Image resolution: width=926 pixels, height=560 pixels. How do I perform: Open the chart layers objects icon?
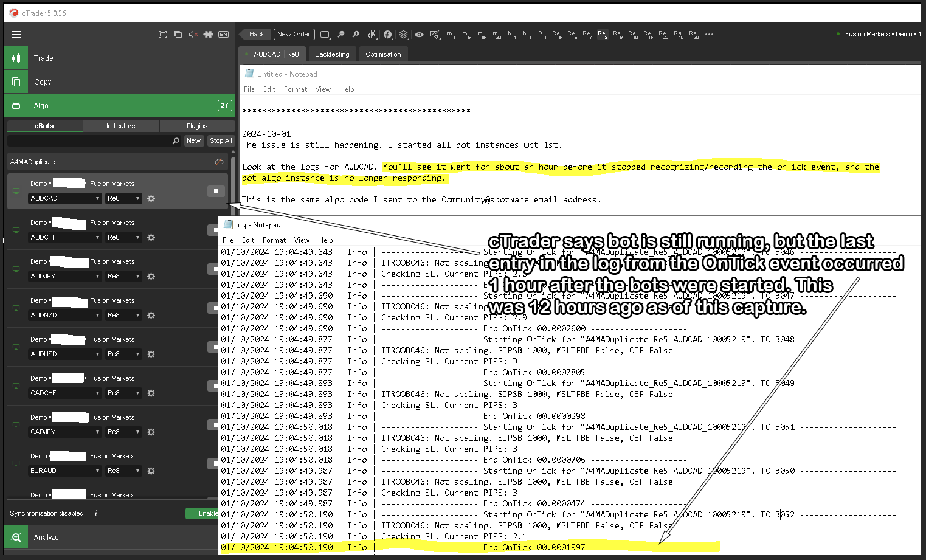tap(404, 35)
